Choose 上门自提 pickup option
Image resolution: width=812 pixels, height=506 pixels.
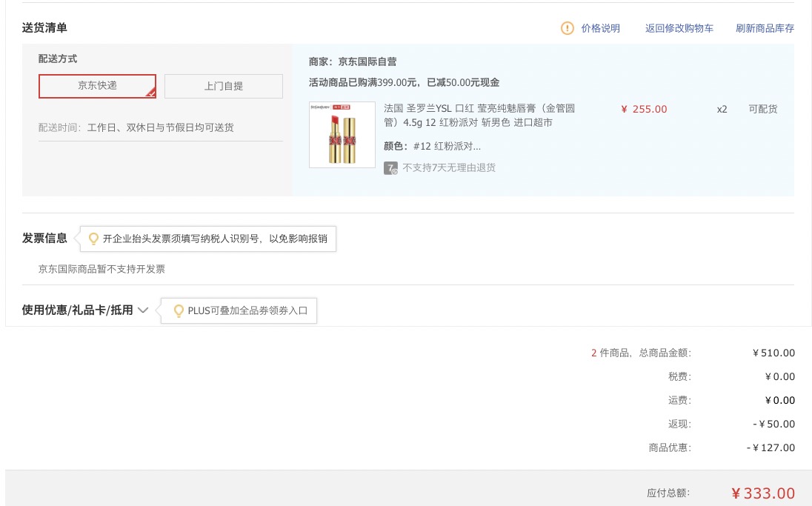pyautogui.click(x=224, y=86)
